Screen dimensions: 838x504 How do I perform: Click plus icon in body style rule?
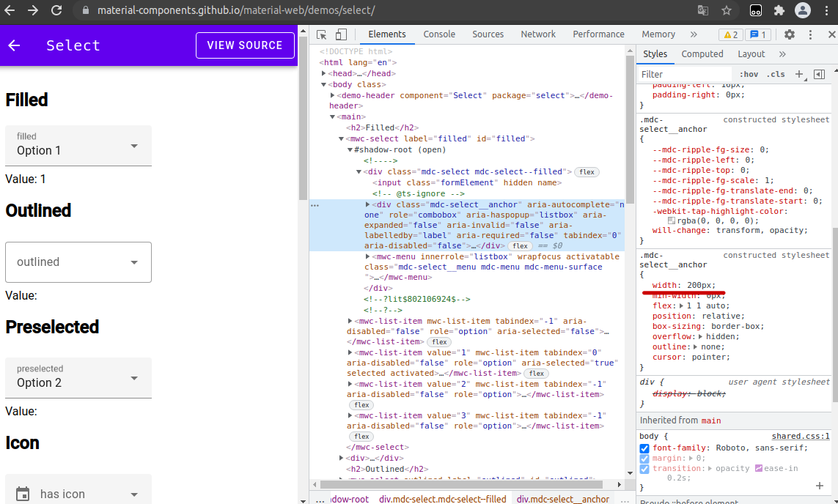pos(819,485)
